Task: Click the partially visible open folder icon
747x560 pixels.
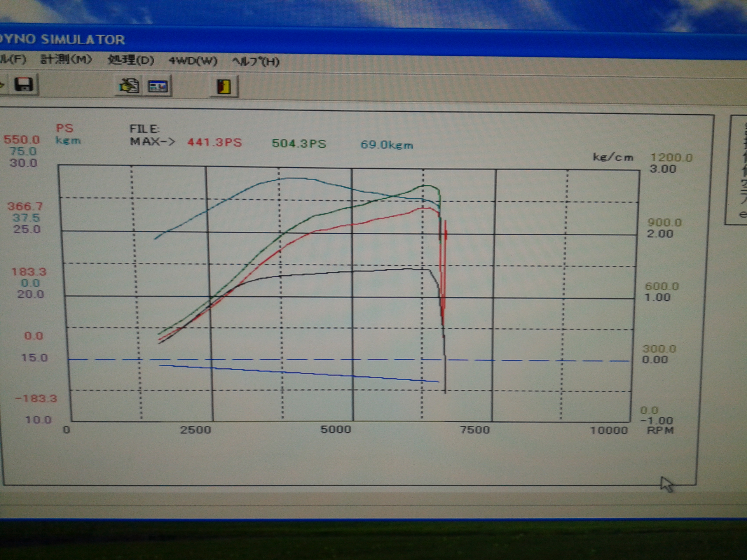Action: coord(2,84)
